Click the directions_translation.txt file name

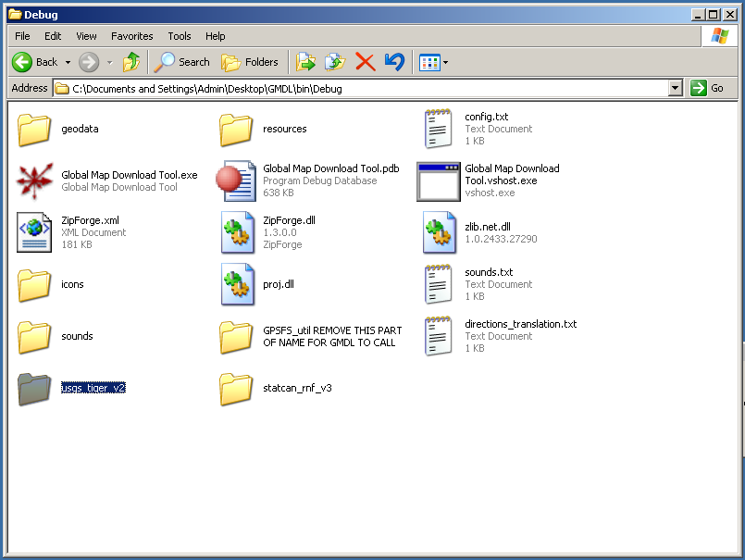521,324
